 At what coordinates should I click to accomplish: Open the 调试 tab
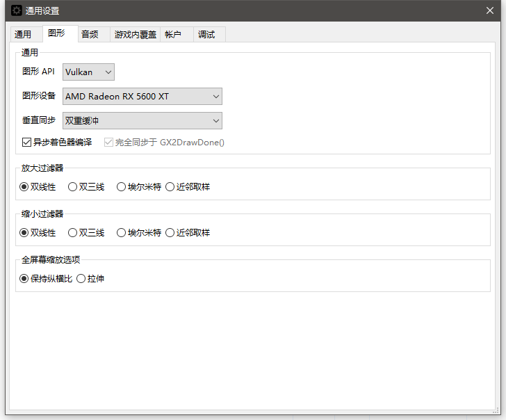click(206, 34)
